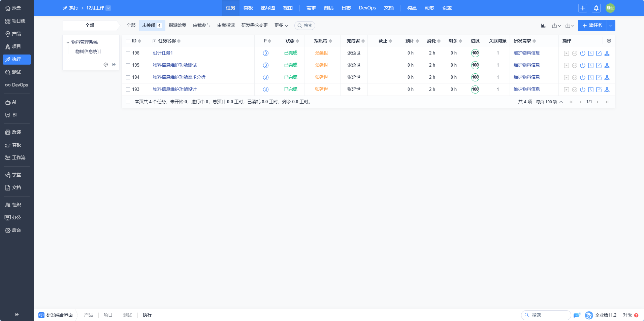Click the 建任务 button

(x=592, y=26)
